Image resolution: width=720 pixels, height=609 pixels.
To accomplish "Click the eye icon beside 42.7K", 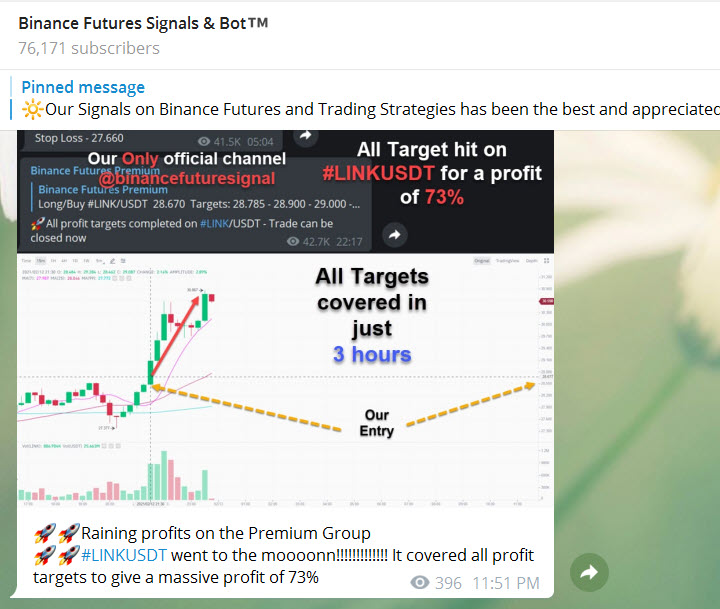I will [295, 241].
